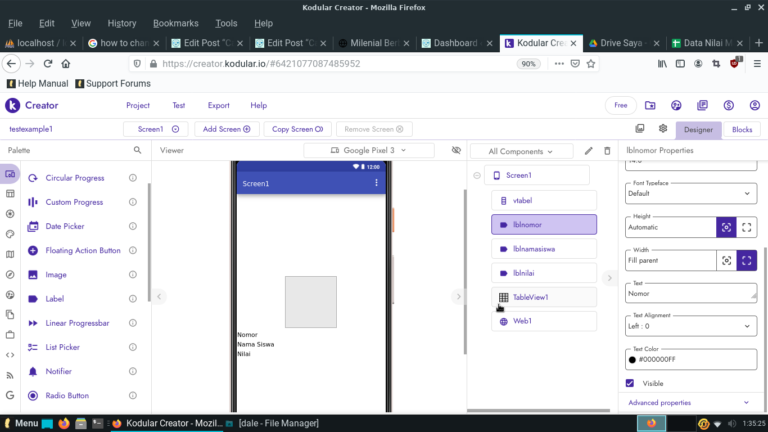Select the Google category icon in sidebar

click(x=10, y=395)
